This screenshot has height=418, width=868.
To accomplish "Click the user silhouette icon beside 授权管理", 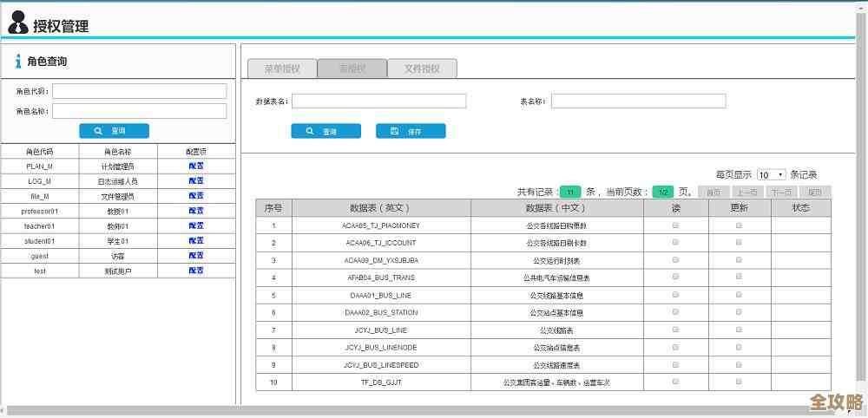I will (17, 23).
